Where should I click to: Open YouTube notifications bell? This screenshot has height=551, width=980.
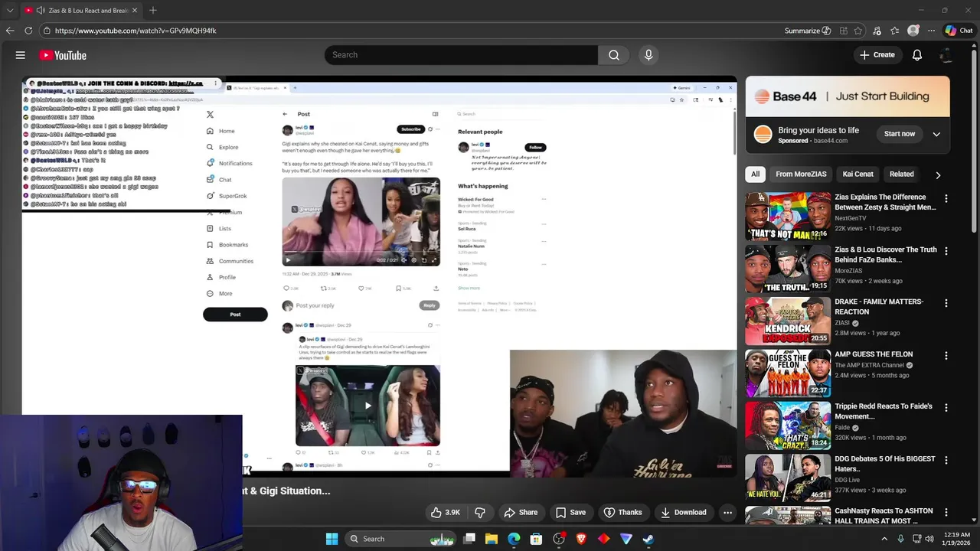pyautogui.click(x=917, y=55)
